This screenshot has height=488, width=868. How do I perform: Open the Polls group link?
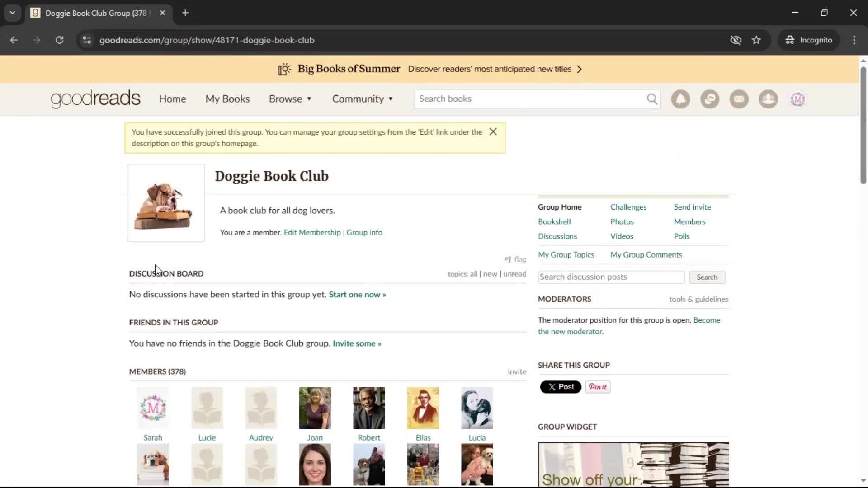click(x=681, y=236)
